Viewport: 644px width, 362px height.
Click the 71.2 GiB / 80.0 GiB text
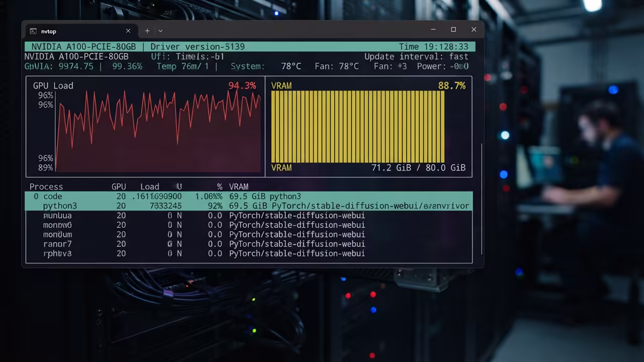click(x=419, y=167)
